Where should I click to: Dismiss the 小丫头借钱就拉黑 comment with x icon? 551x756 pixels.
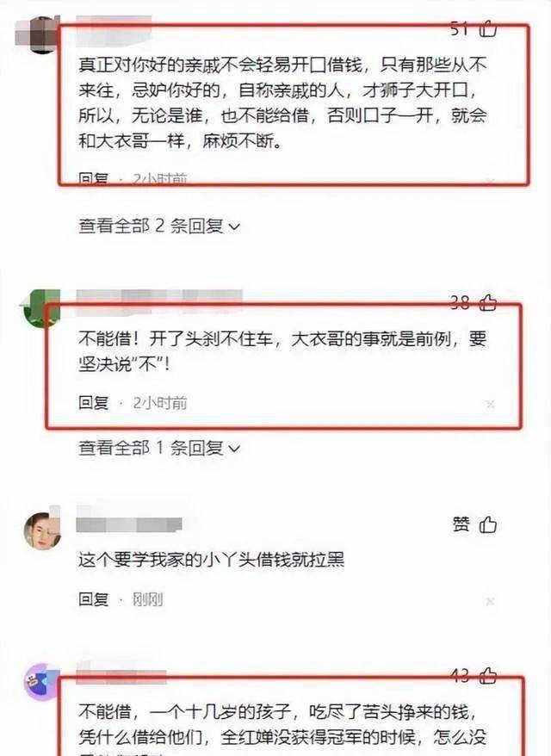(490, 601)
